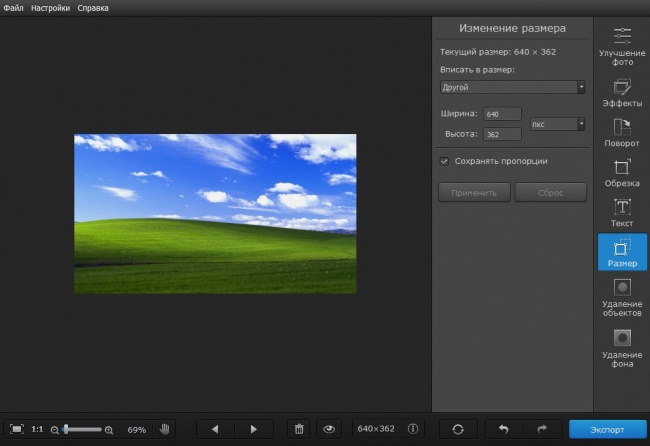Viewport: 650px width, 446px height.
Task: Click the Экспорт button
Action: tap(607, 429)
